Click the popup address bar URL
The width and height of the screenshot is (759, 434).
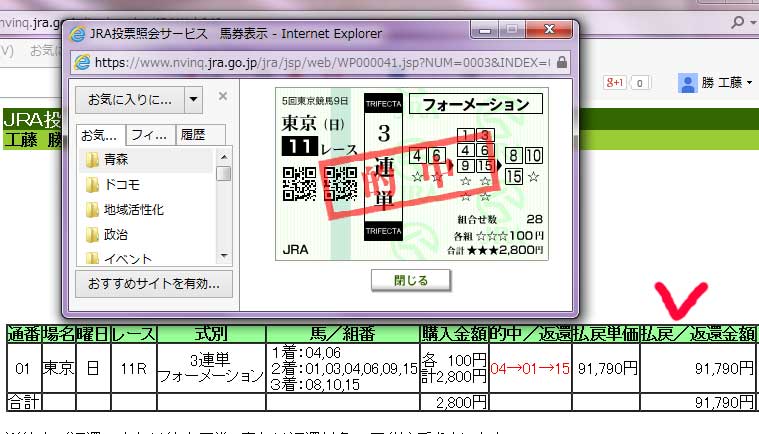click(322, 63)
